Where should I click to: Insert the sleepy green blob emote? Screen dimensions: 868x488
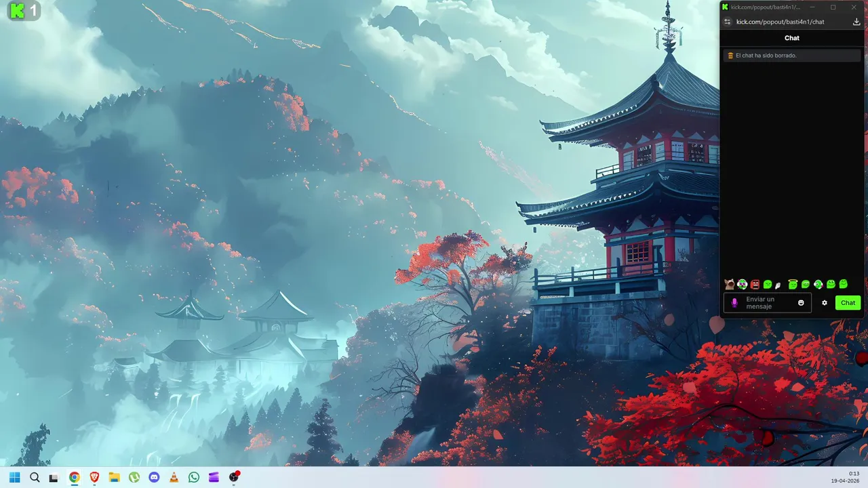(x=768, y=285)
